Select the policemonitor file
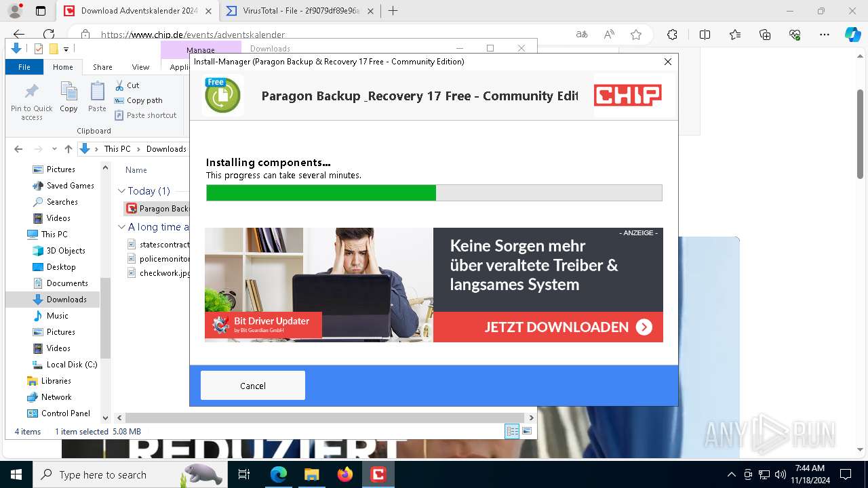The height and width of the screenshot is (488, 868). click(159, 258)
